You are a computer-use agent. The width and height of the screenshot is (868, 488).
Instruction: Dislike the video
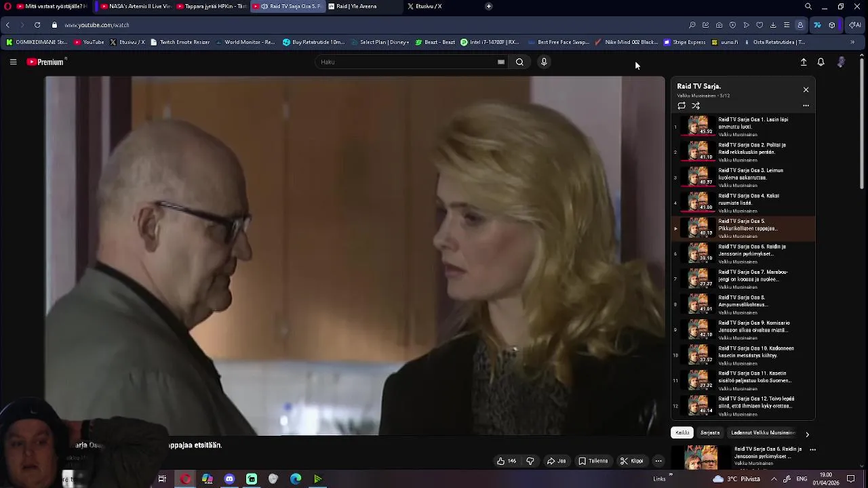[x=530, y=461]
